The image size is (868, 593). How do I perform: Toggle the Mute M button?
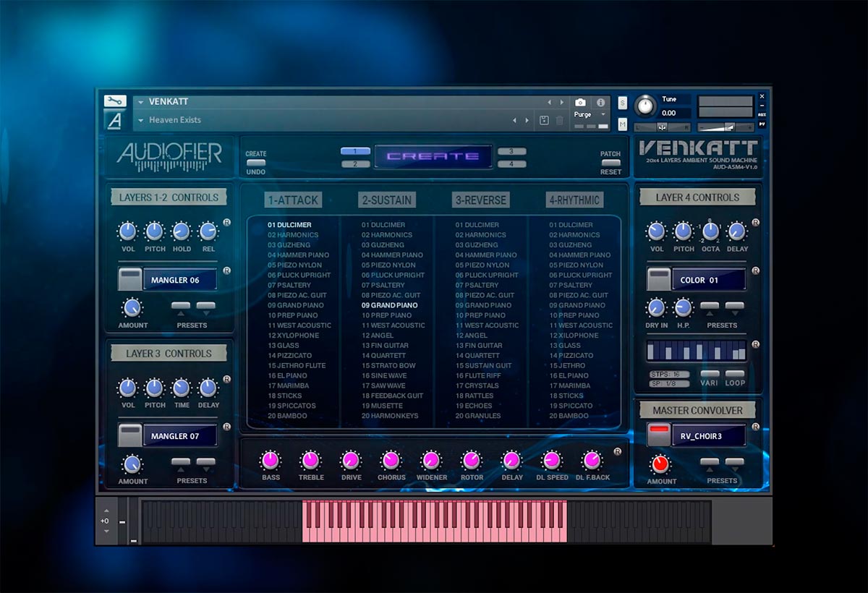[x=623, y=124]
